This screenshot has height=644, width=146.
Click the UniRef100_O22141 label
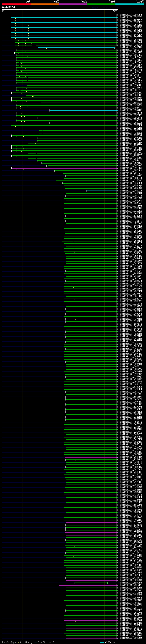[131, 88]
